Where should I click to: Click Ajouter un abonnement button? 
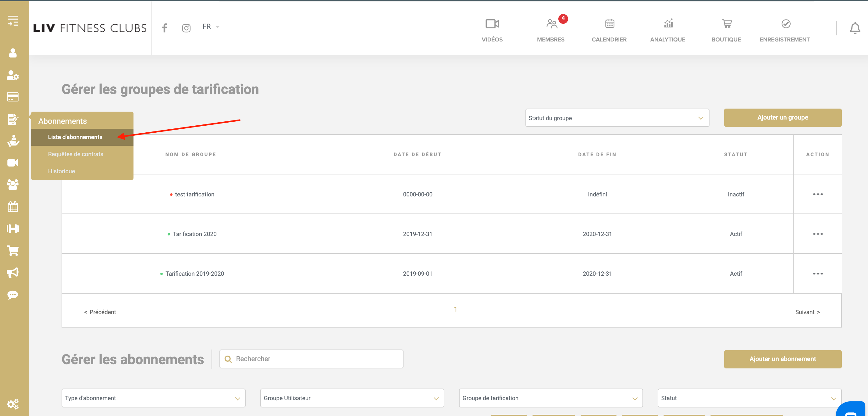click(782, 359)
